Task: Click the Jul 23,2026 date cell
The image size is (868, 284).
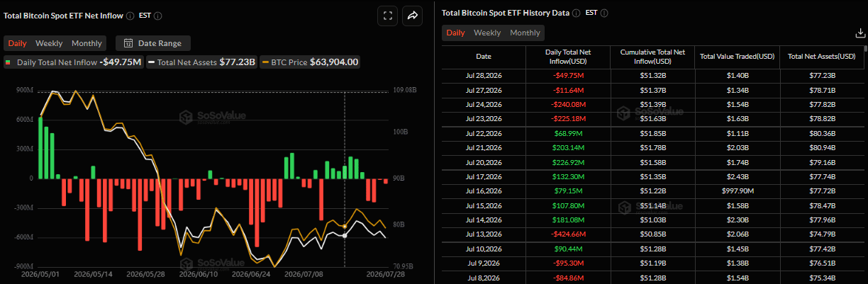Action: point(484,118)
